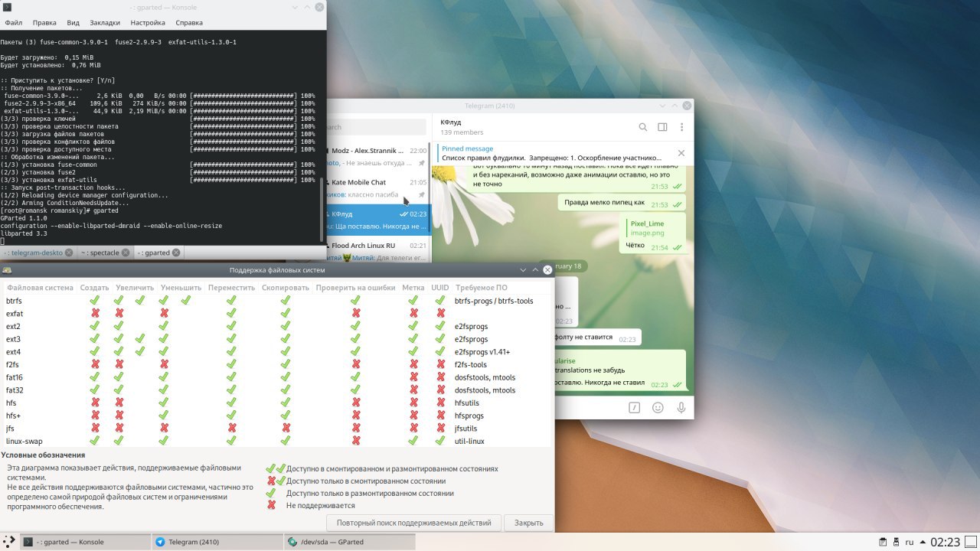Click the 02:23 panel clock
The width and height of the screenshot is (980, 551).
(x=944, y=542)
